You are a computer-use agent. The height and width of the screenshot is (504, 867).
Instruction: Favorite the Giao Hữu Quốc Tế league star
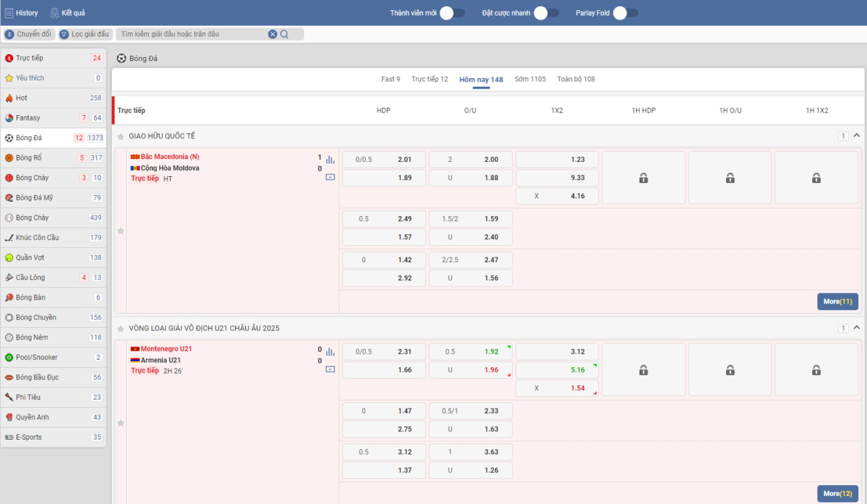click(x=121, y=136)
